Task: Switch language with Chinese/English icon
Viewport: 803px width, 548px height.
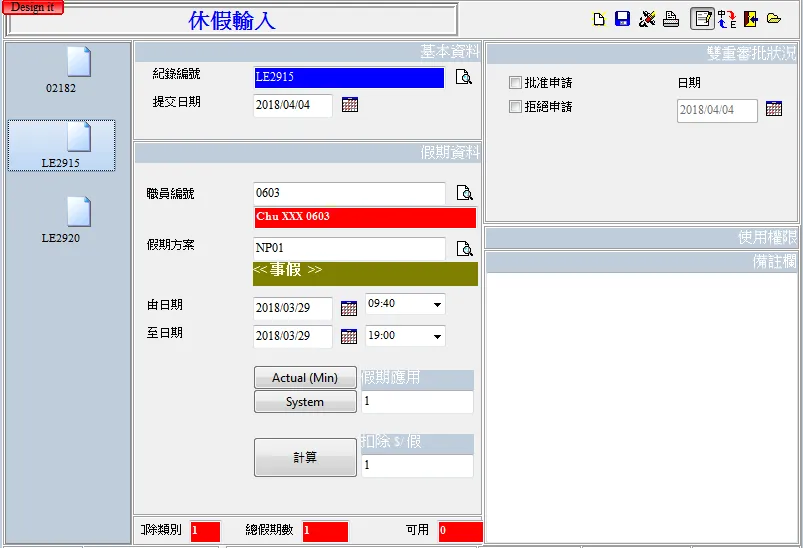Action: pos(727,19)
